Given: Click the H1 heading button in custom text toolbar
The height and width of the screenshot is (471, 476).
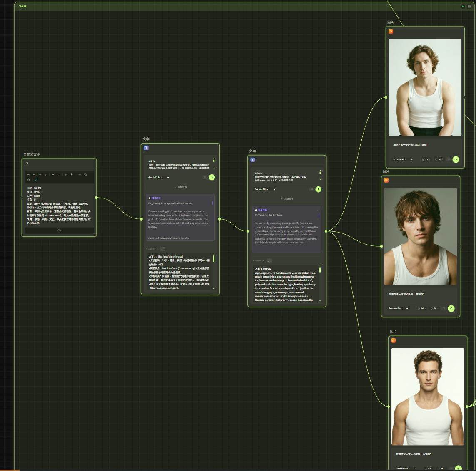Looking at the screenshot, I should tap(28, 174).
